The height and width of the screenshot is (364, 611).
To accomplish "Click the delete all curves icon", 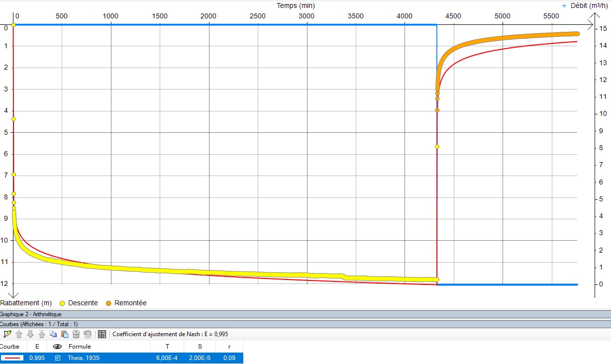I will [88, 334].
